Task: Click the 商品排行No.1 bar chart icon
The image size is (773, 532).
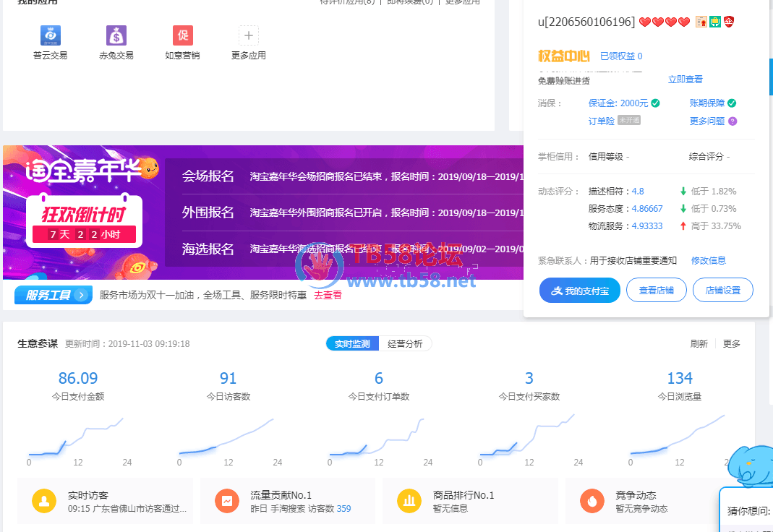Action: pyautogui.click(x=409, y=501)
